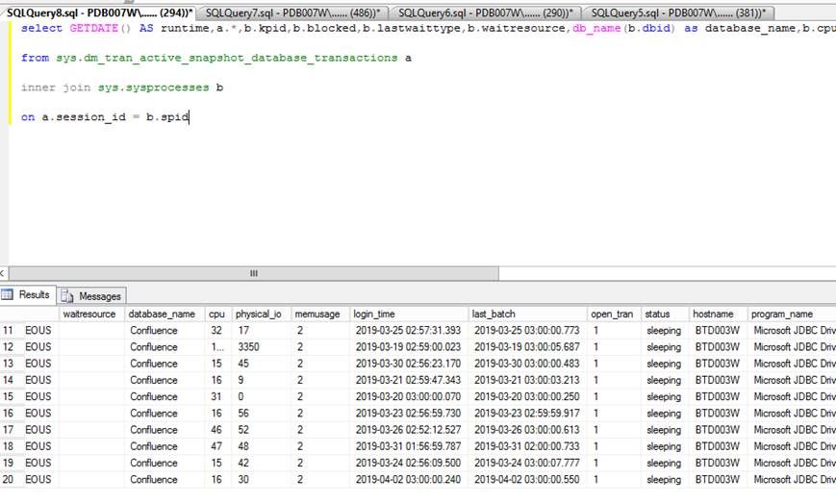
Task: Click physical_io value 3350
Action: coord(248,347)
